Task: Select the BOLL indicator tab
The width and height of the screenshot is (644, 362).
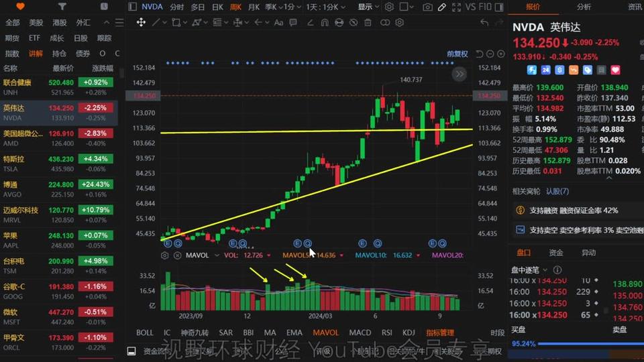Action: point(145,333)
